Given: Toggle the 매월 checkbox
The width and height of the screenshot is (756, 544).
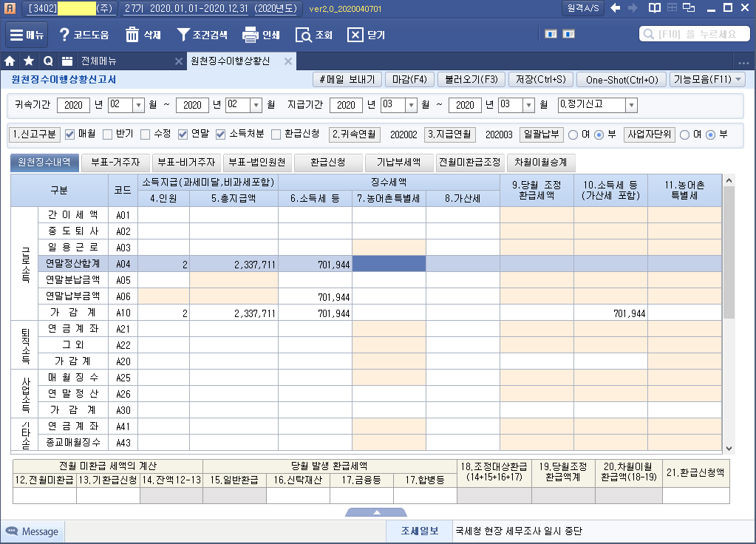Looking at the screenshot, I should click(70, 135).
